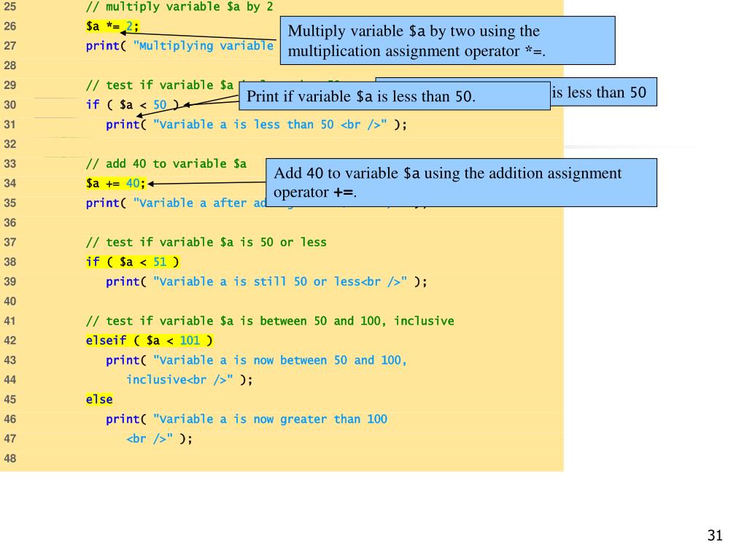Click the comment 'add 40 to variable $a'
Viewport: 747px width, 560px height.
pyautogui.click(x=166, y=164)
